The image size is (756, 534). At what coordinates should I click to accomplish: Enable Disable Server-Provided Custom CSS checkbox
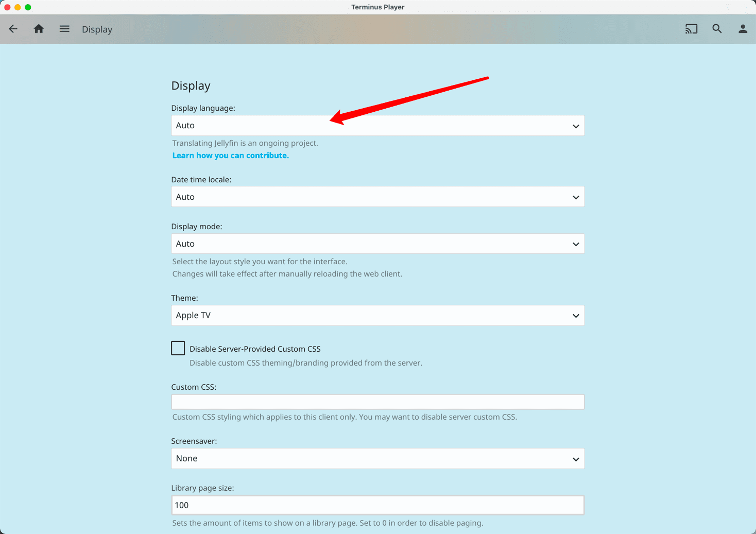[x=178, y=349]
